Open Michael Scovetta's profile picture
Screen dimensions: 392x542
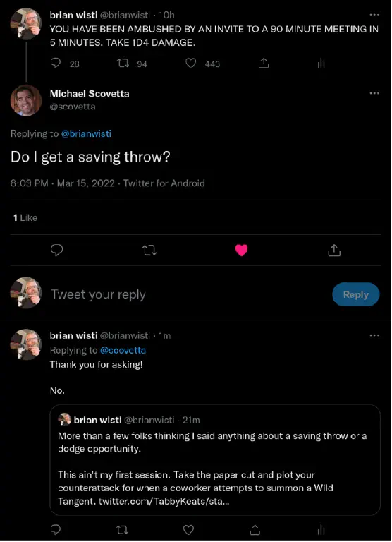26,100
